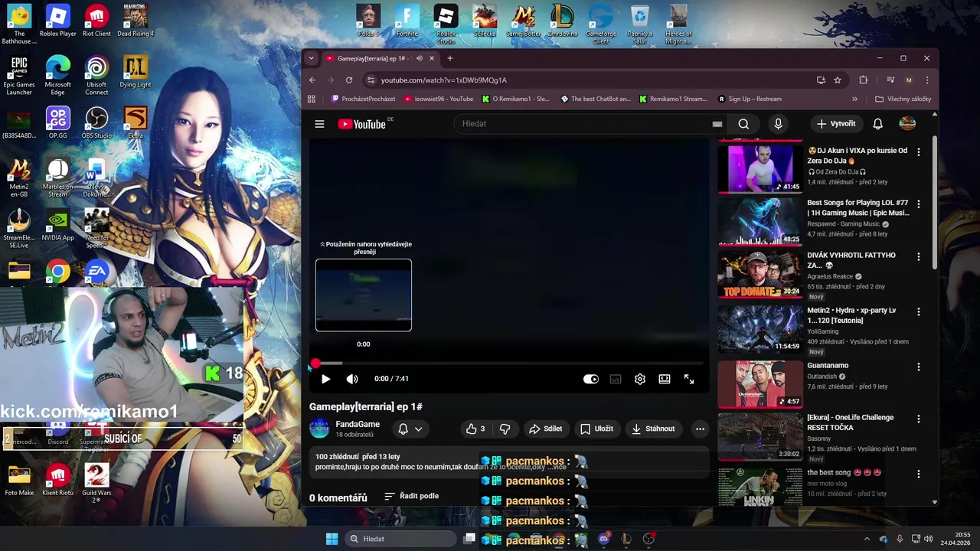Open options for Best Songs for Playing LOL
Screen dimensions: 980x551
pyautogui.click(x=919, y=204)
